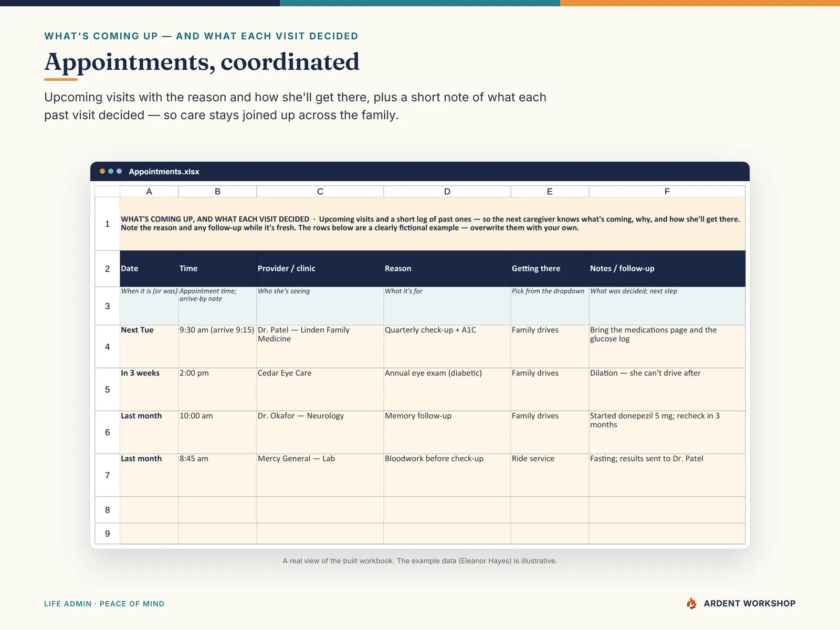Click the 'LIFE ADMIN · PEACE OF MIND' footer
The width and height of the screenshot is (840, 630).
pyautogui.click(x=104, y=604)
